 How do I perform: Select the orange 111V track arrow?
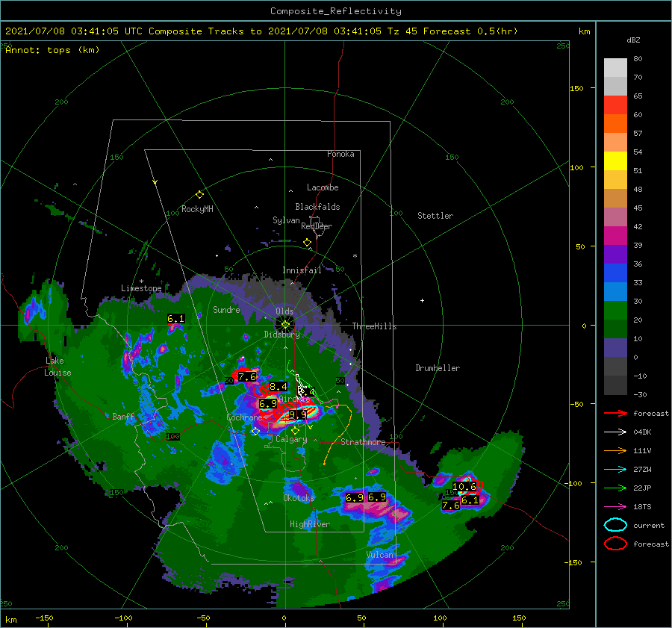point(615,450)
